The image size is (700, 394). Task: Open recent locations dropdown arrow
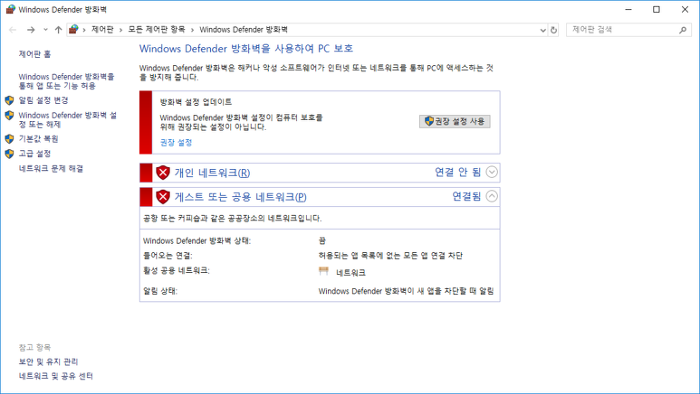(x=46, y=30)
